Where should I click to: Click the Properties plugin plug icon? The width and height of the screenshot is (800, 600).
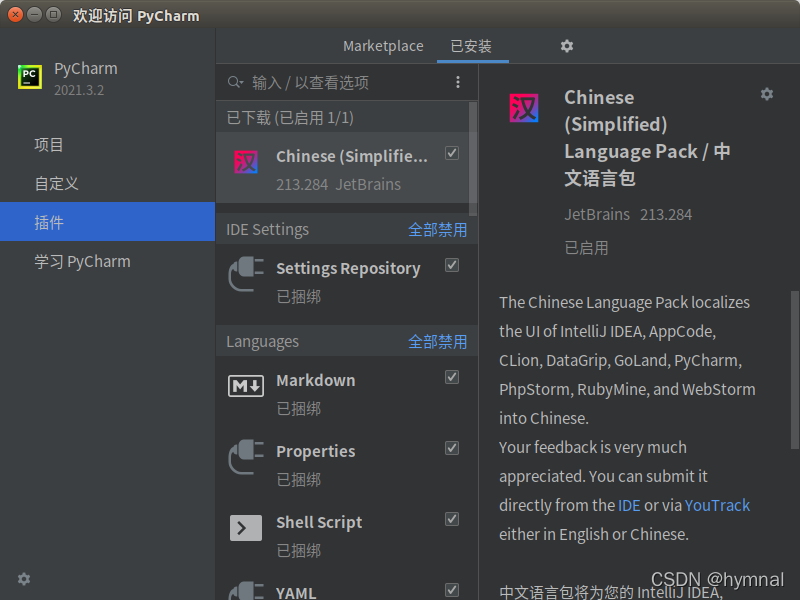[246, 457]
